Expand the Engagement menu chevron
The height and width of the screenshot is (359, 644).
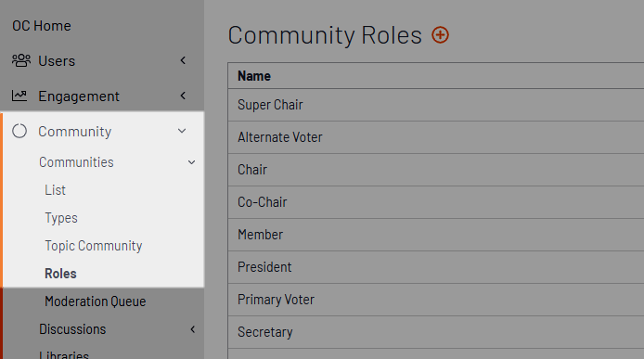(x=183, y=96)
